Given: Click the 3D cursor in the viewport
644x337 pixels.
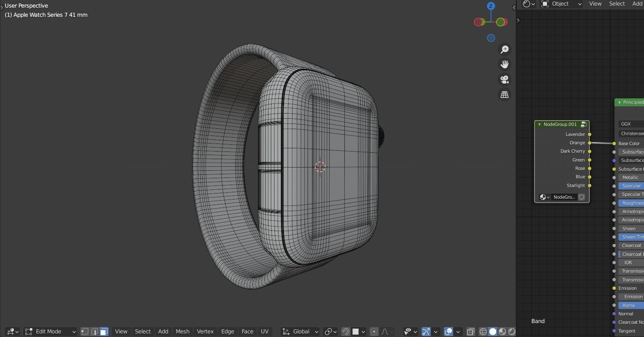Looking at the screenshot, I should [320, 167].
